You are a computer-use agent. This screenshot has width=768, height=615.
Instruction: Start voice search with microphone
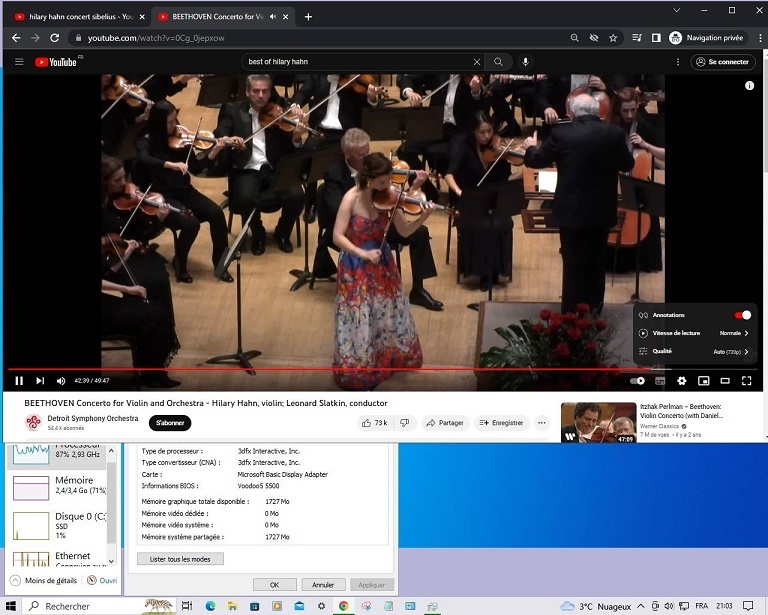pyautogui.click(x=525, y=62)
